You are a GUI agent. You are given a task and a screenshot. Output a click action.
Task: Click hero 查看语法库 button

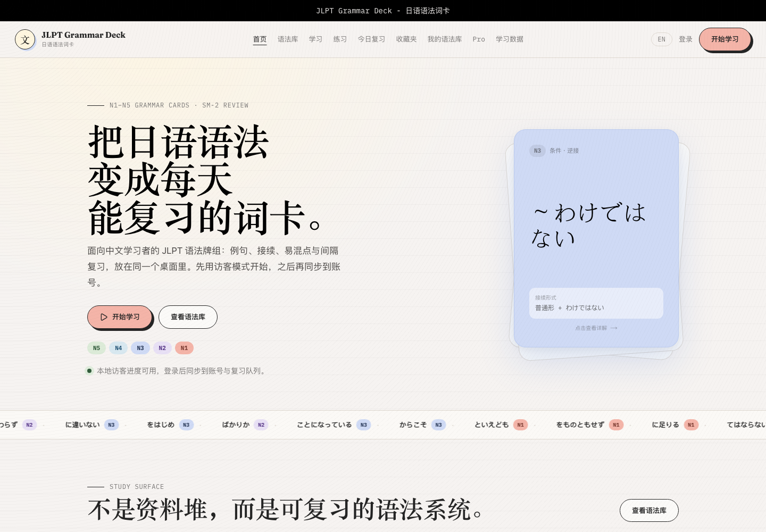point(188,317)
